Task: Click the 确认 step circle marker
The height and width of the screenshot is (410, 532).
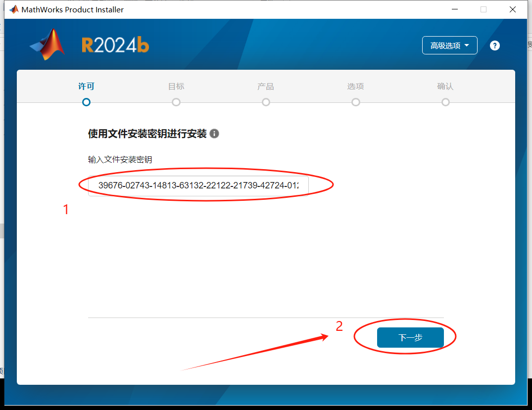Action: point(445,102)
